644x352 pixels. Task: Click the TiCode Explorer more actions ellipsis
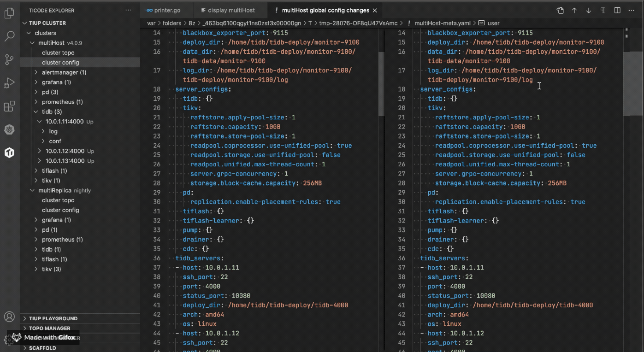click(128, 10)
